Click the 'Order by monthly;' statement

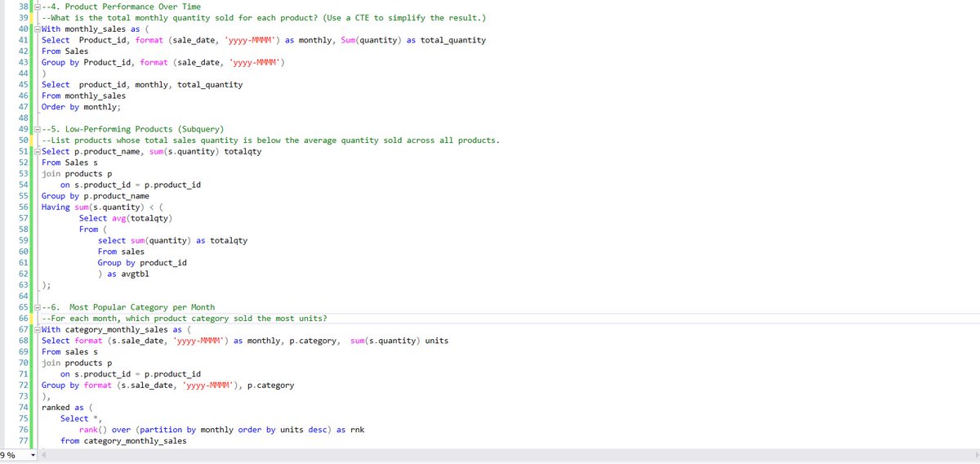click(x=82, y=107)
